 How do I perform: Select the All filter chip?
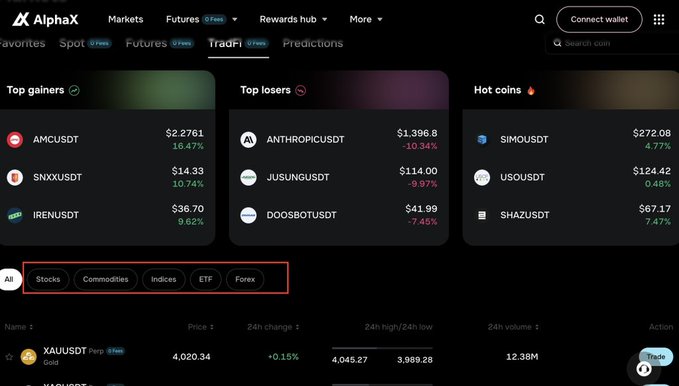click(10, 279)
